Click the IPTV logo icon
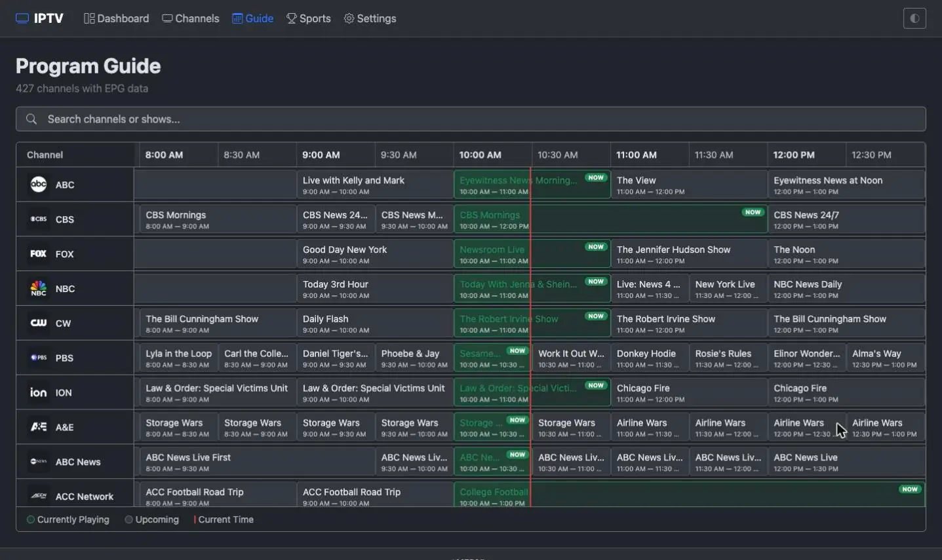Viewport: 942px width, 560px height. point(22,18)
